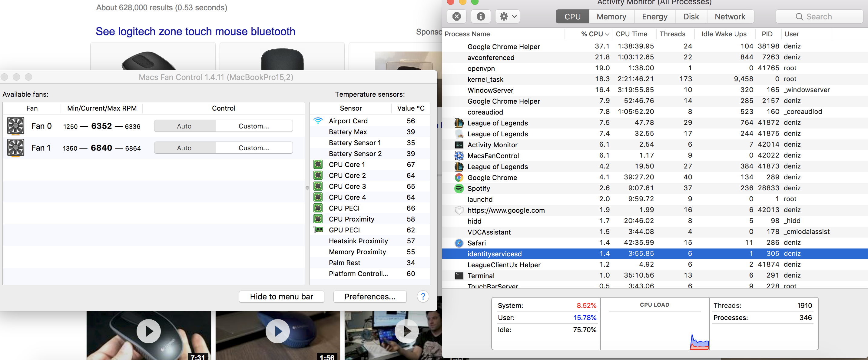Switch to the Memory tab
The height and width of the screenshot is (360, 868).
point(611,17)
